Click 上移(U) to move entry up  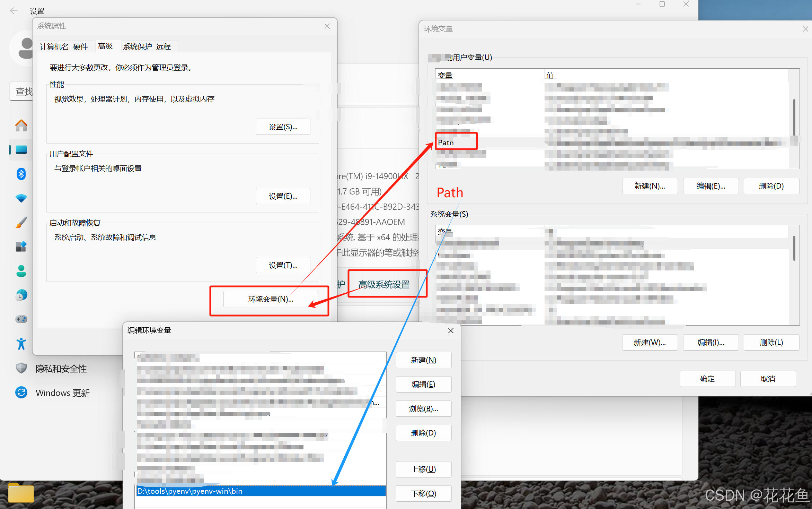point(423,469)
